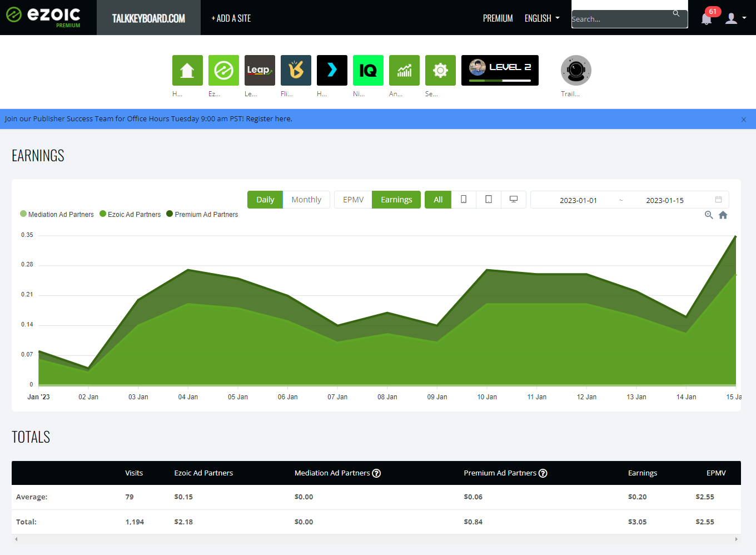Dismiss the Office Hours banner
756x555 pixels.
(x=744, y=120)
